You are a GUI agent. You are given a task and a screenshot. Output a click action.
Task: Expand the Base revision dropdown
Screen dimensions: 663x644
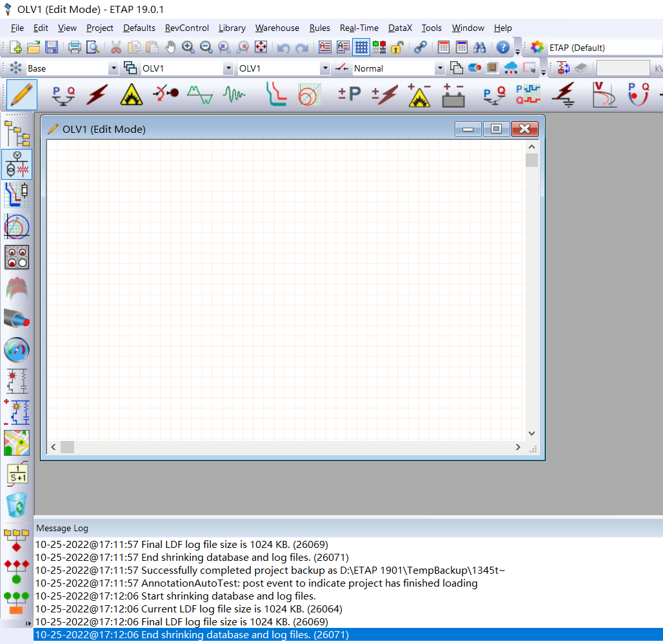coord(114,68)
